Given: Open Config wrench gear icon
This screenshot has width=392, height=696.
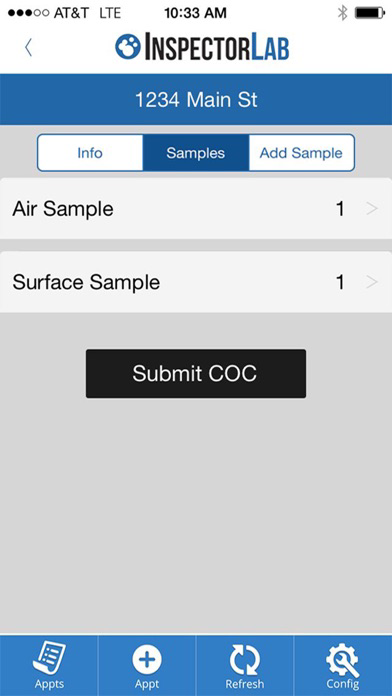Looking at the screenshot, I should [x=343, y=659].
